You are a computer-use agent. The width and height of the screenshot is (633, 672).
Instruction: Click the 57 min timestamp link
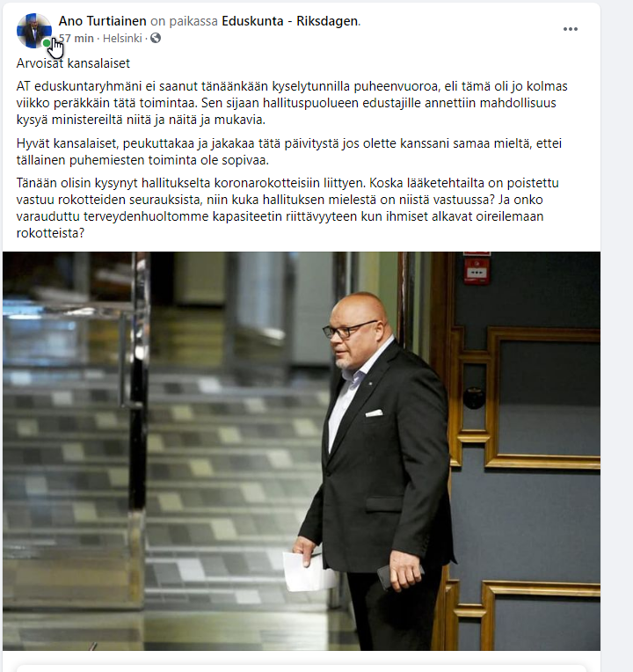(x=76, y=38)
